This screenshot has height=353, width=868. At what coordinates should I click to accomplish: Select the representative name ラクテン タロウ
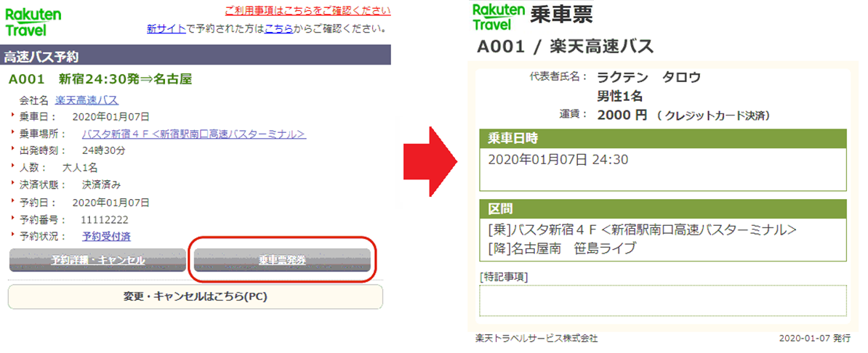(x=648, y=78)
